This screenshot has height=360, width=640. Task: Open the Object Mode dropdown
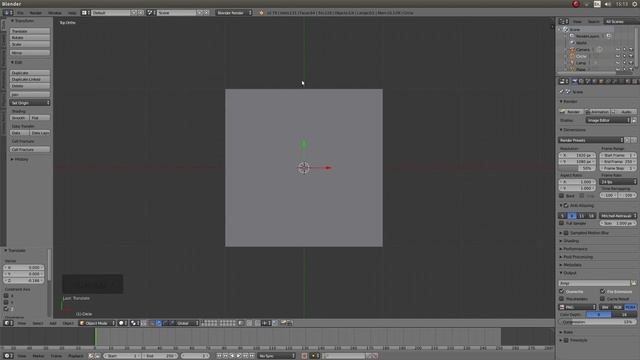97,323
